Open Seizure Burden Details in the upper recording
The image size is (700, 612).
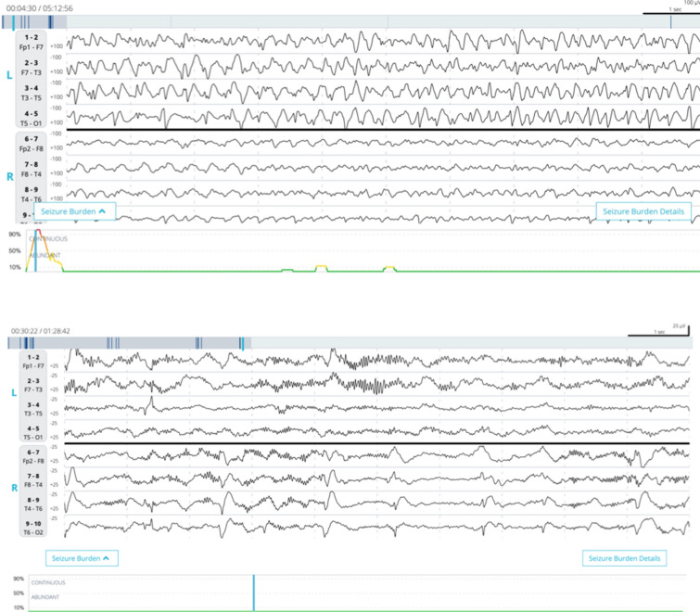click(x=643, y=211)
